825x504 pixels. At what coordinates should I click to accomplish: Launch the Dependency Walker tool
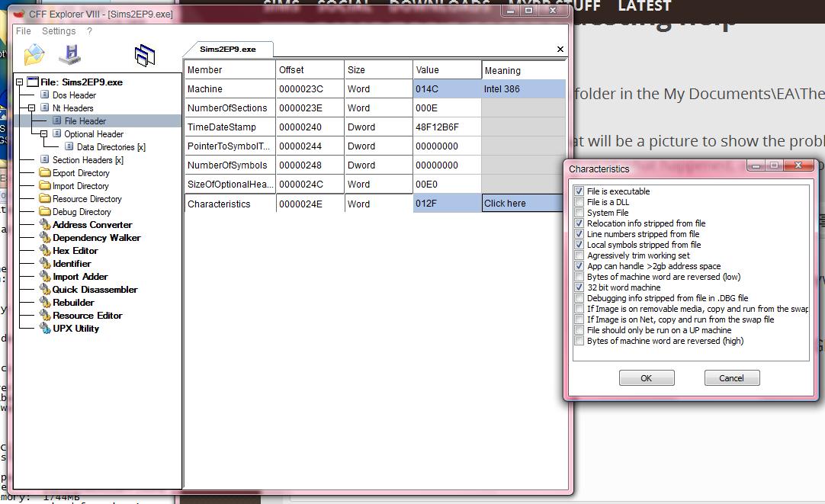coord(96,238)
